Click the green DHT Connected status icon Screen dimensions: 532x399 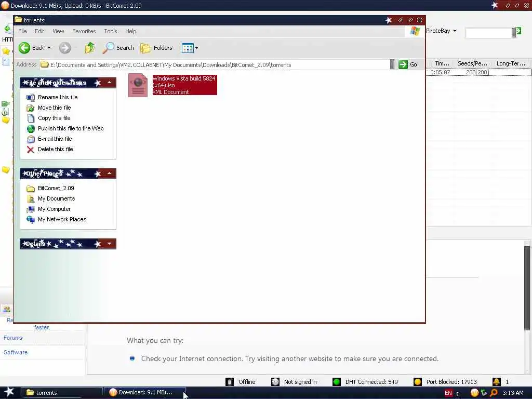tap(337, 382)
